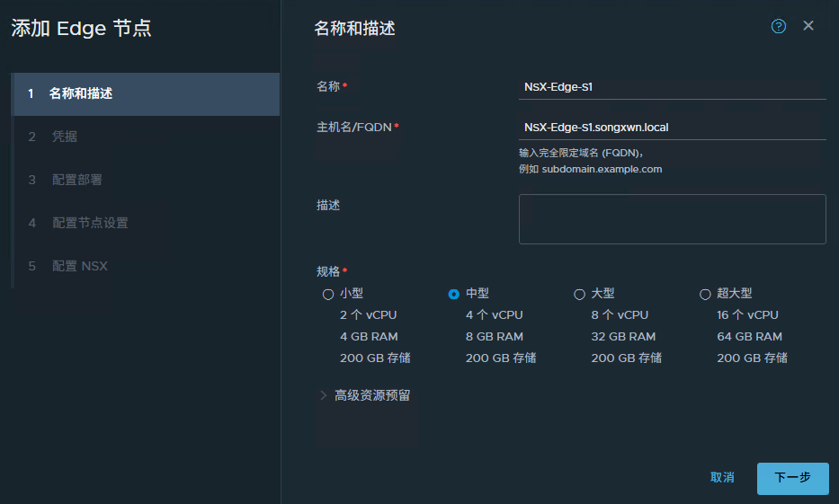Click the 描述 text area
Image resolution: width=839 pixels, height=504 pixels.
point(672,218)
